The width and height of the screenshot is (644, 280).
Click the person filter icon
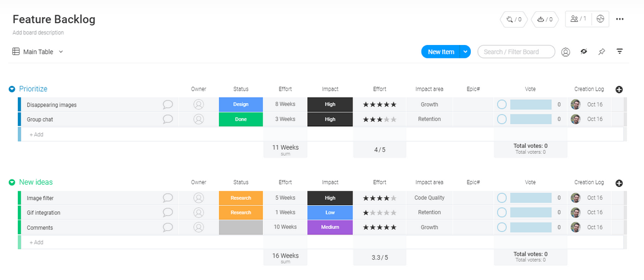point(565,52)
